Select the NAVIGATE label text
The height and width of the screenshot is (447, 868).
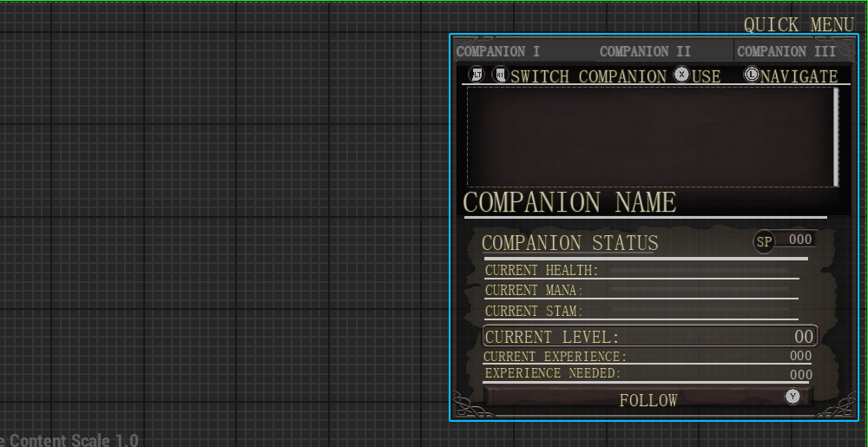click(799, 76)
